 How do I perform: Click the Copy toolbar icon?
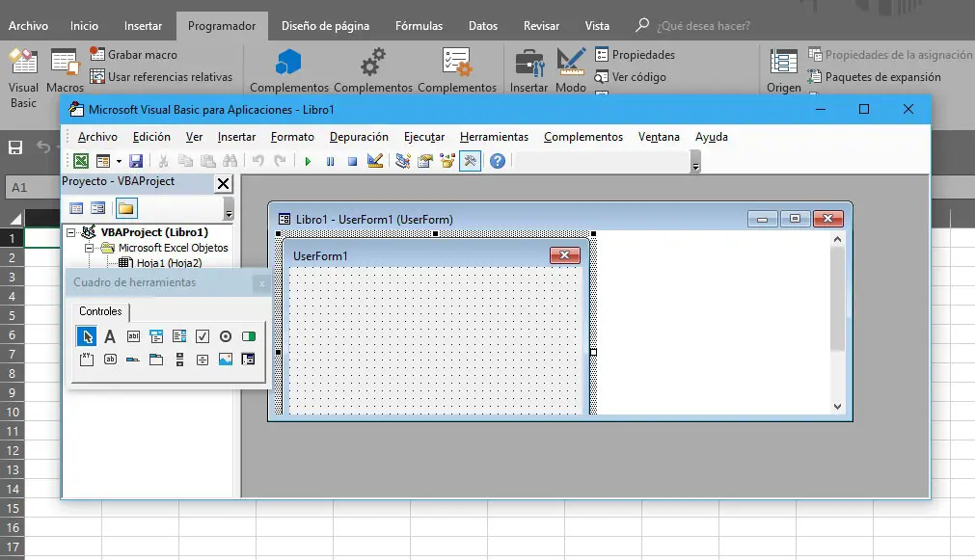click(185, 161)
